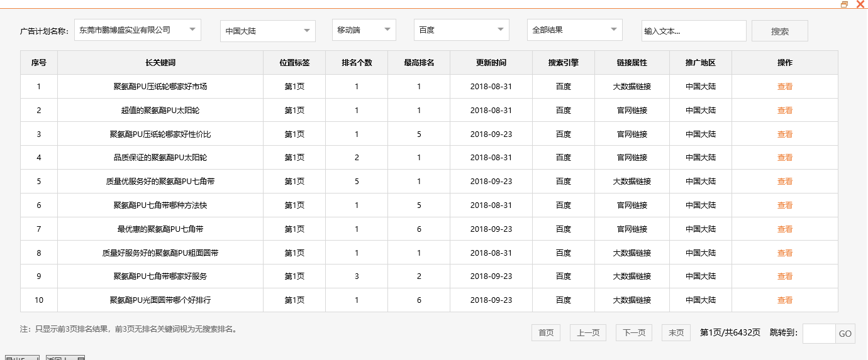
Task: Click the 更新时间 column header
Action: point(491,63)
